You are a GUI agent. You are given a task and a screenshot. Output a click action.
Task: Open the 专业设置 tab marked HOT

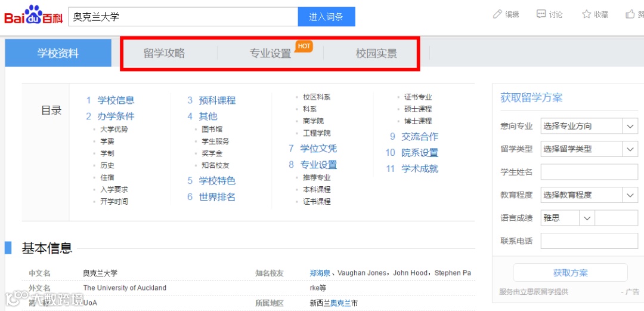[270, 54]
